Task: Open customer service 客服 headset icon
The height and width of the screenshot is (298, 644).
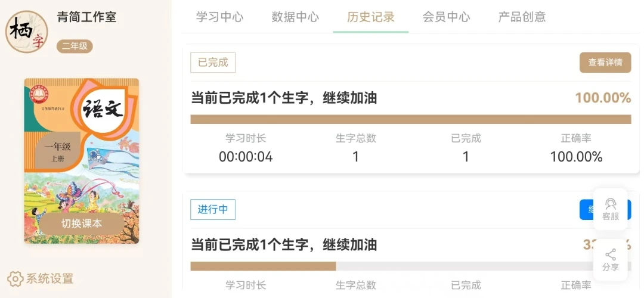Action: [x=610, y=204]
